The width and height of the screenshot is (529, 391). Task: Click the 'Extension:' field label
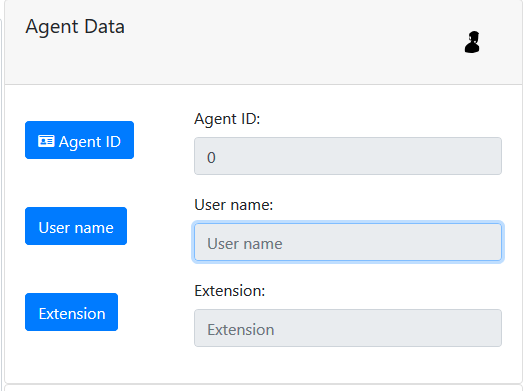[230, 291]
